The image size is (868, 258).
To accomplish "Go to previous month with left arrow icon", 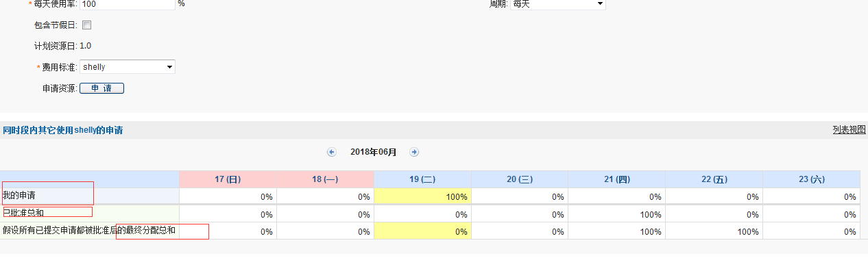I will (x=332, y=152).
